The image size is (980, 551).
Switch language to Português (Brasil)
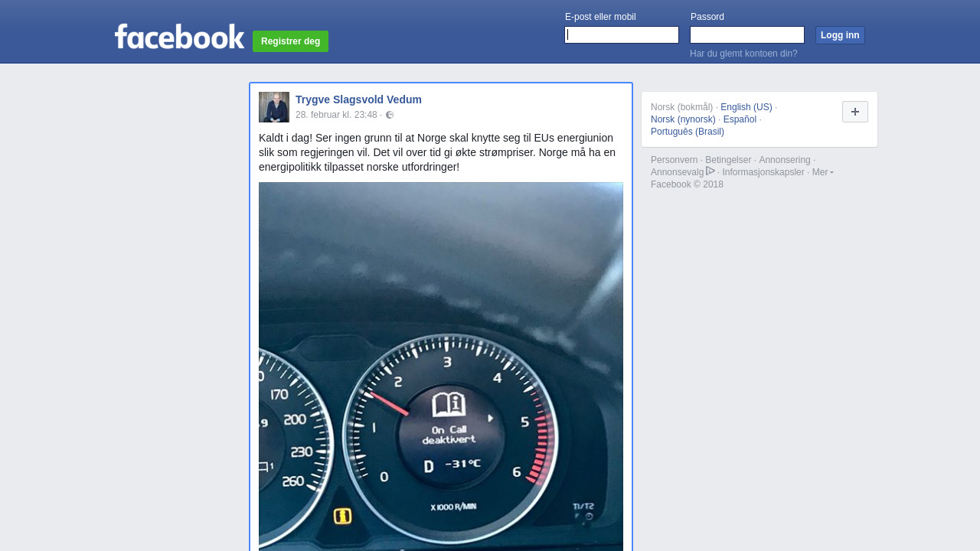pos(688,132)
